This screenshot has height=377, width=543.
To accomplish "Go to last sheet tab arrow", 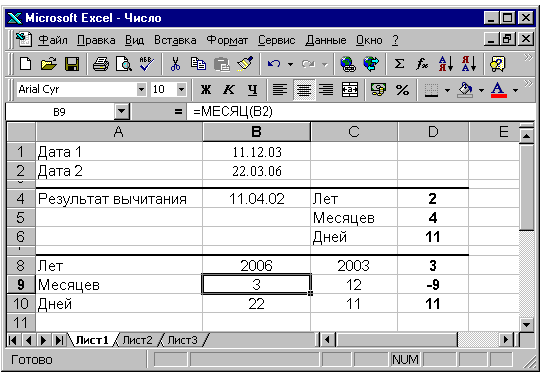I will coord(59,340).
